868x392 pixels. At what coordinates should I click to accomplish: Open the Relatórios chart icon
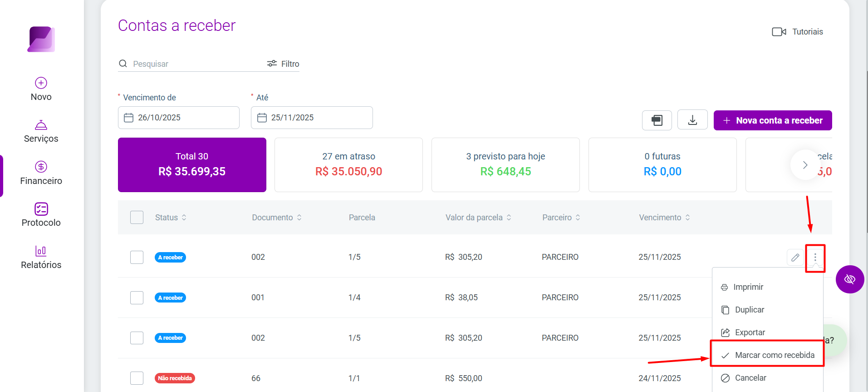pyautogui.click(x=41, y=251)
